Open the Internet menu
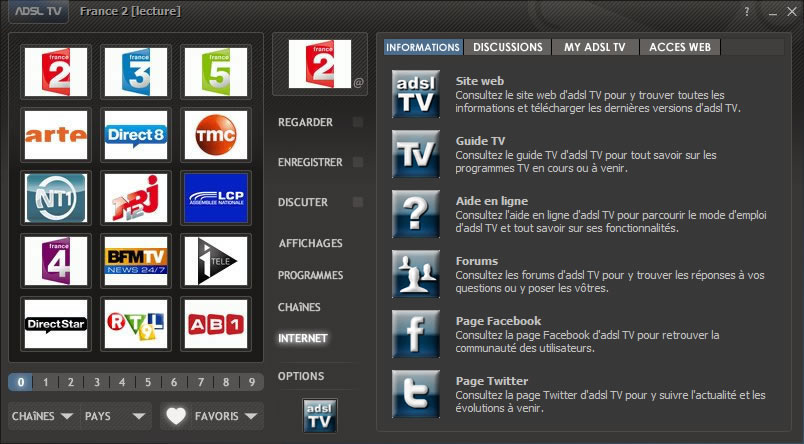 [x=303, y=338]
